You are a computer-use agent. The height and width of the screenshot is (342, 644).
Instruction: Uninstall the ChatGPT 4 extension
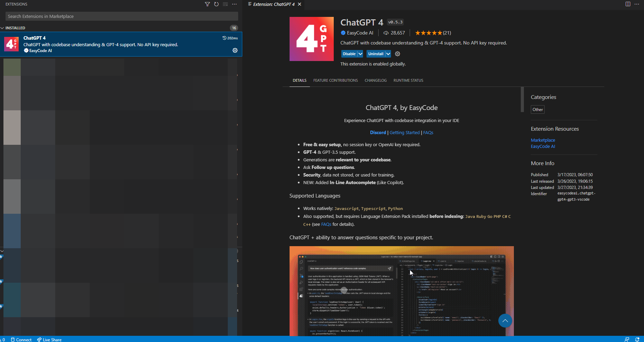(376, 54)
